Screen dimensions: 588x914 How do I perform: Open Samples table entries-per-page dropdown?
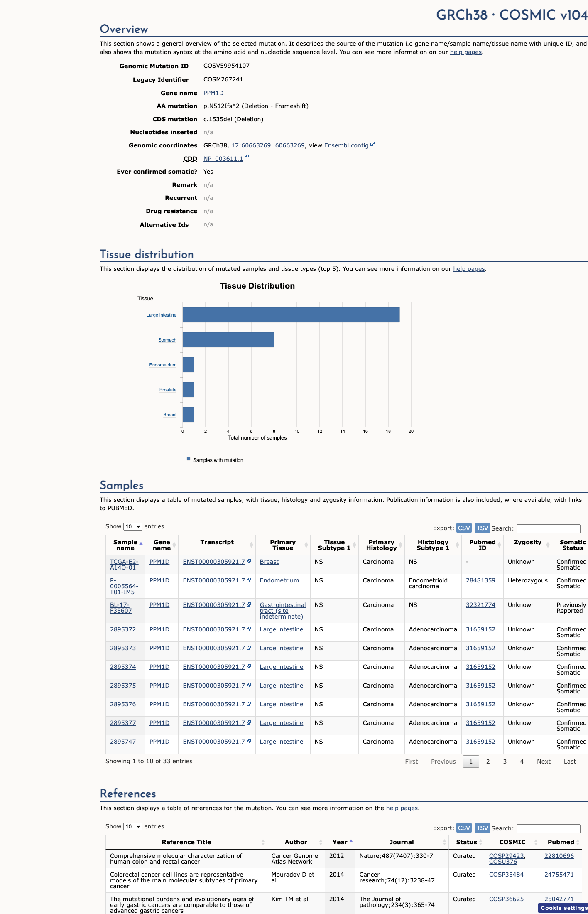pyautogui.click(x=132, y=526)
